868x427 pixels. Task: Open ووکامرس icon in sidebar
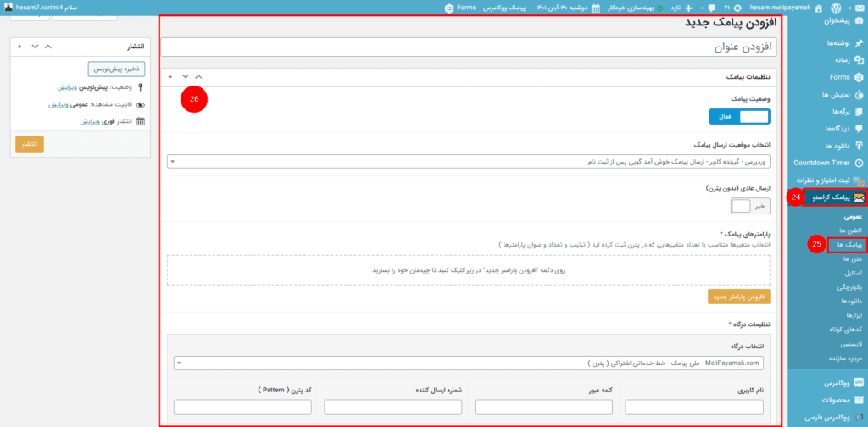pyautogui.click(x=859, y=383)
